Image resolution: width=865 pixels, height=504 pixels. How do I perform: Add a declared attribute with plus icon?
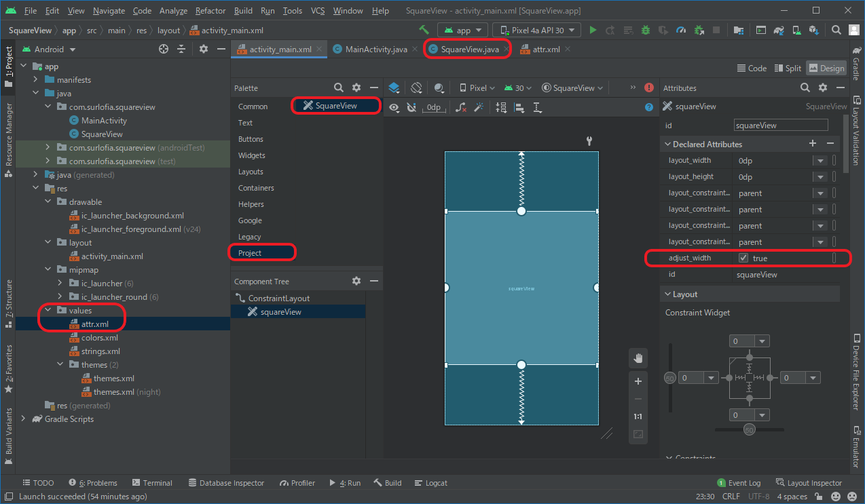pyautogui.click(x=812, y=144)
